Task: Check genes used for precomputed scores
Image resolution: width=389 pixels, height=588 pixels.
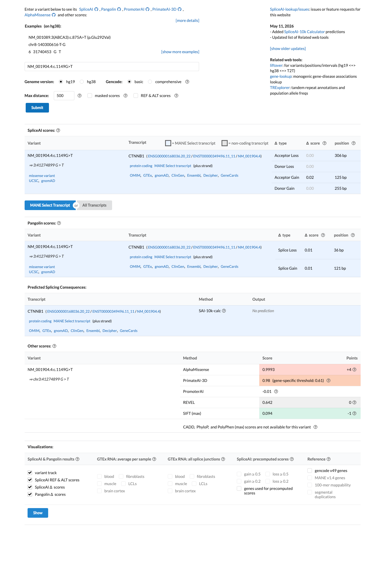Action: [x=239, y=489]
